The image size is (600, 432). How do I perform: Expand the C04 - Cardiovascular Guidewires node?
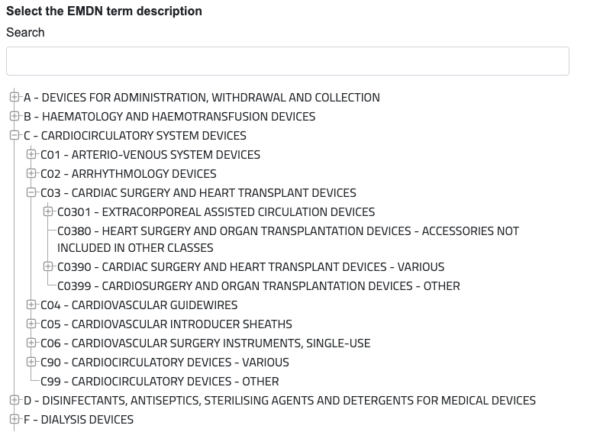32,306
